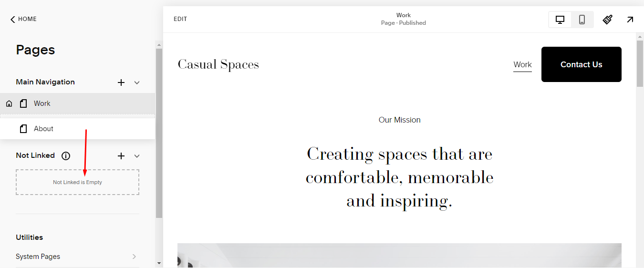
Task: Click the sidebar scrollbar up arrow
Action: (159, 44)
